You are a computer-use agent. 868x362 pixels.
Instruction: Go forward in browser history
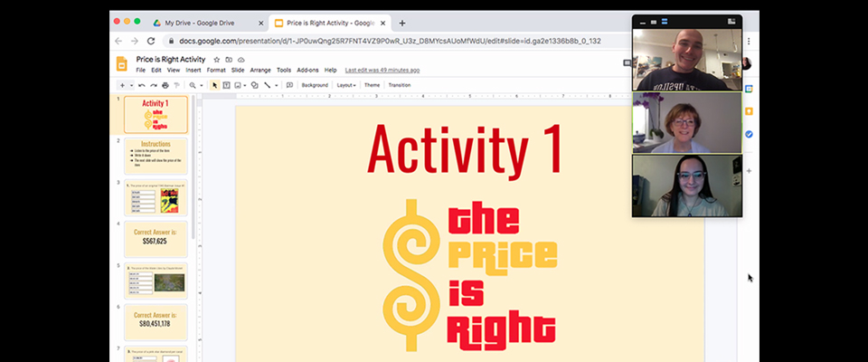[135, 41]
